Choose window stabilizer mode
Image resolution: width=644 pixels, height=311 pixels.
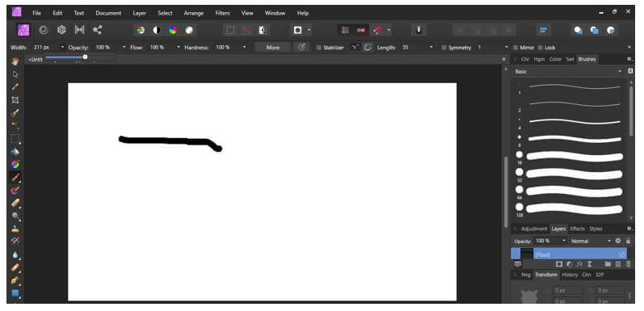pos(368,48)
